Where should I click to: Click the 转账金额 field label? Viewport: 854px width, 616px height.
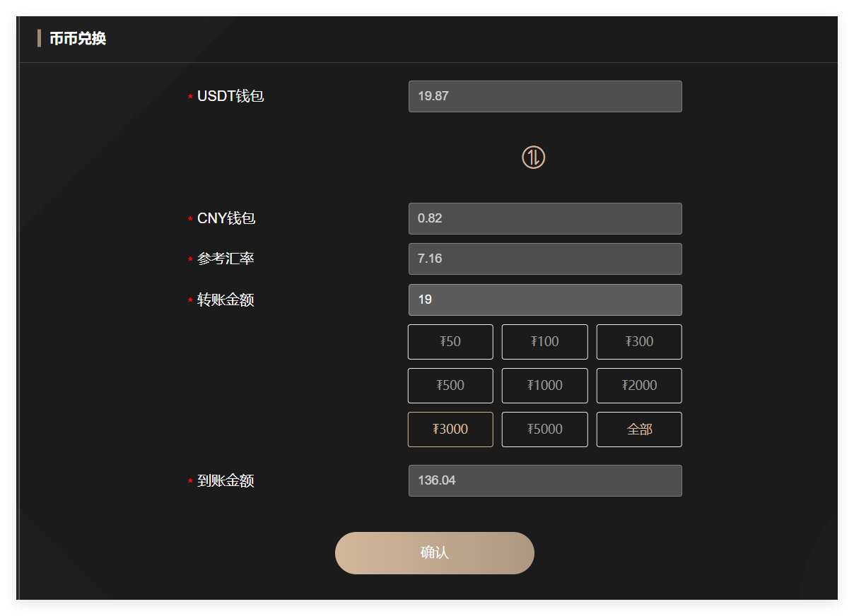pos(226,300)
